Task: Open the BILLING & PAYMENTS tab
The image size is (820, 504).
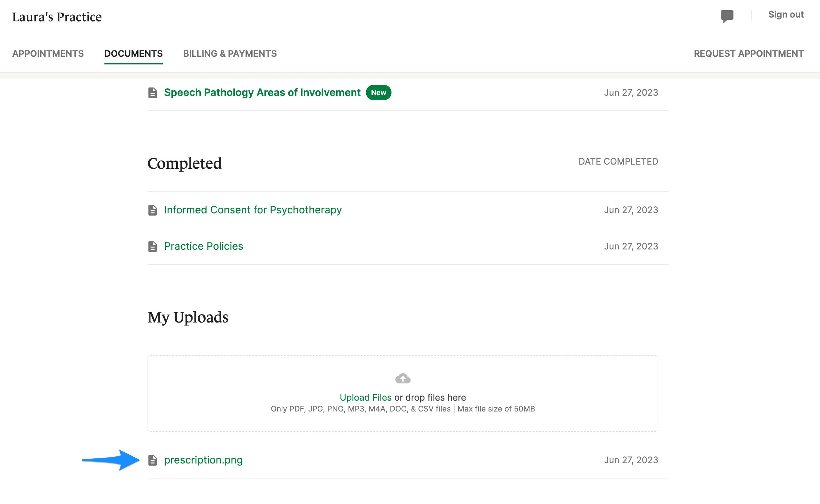Action: point(230,54)
